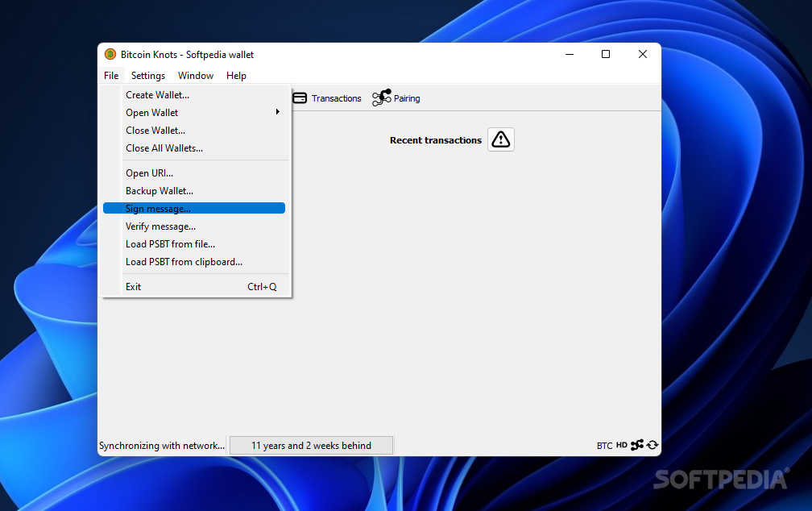This screenshot has height=511, width=812.
Task: Click the '11 years and 2 weeks behind' progress bar
Action: click(x=311, y=445)
